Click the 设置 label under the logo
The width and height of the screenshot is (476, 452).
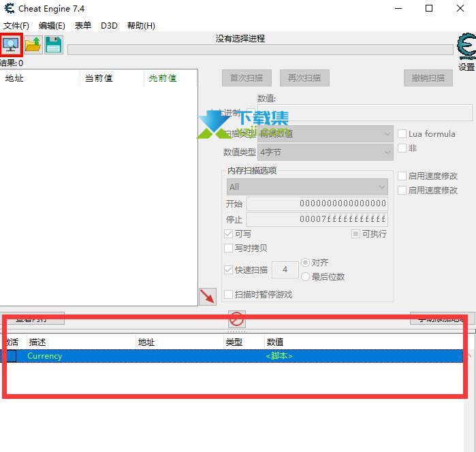tap(466, 67)
